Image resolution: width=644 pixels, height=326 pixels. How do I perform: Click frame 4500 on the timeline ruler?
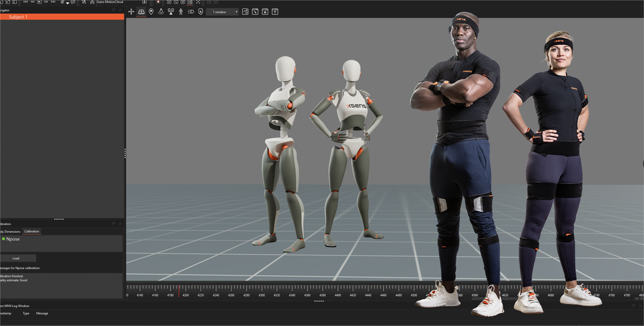(414, 295)
